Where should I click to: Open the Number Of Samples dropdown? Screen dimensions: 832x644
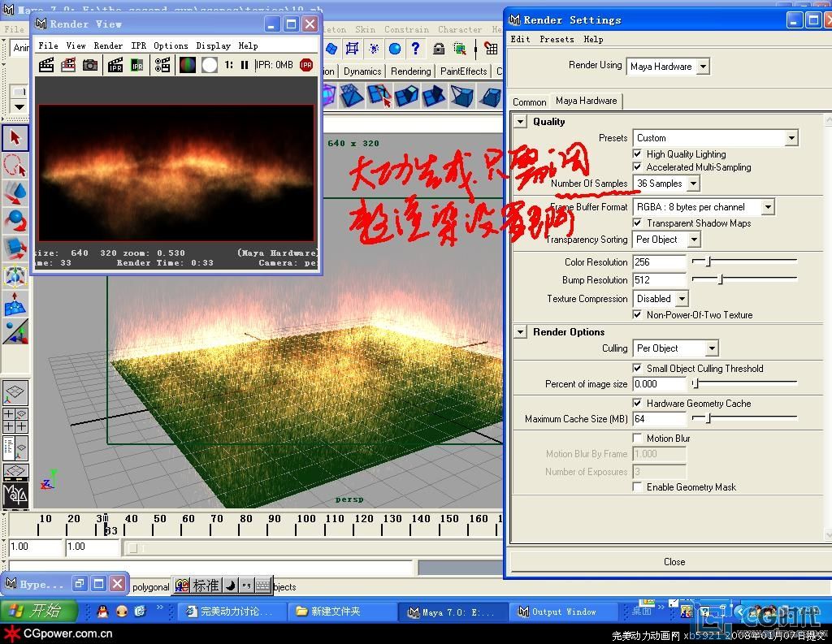pos(666,184)
